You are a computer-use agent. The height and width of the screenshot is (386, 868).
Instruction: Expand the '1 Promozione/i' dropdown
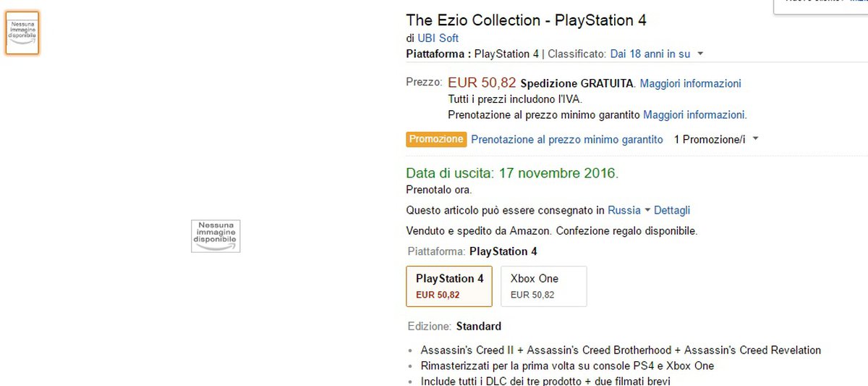(x=716, y=139)
